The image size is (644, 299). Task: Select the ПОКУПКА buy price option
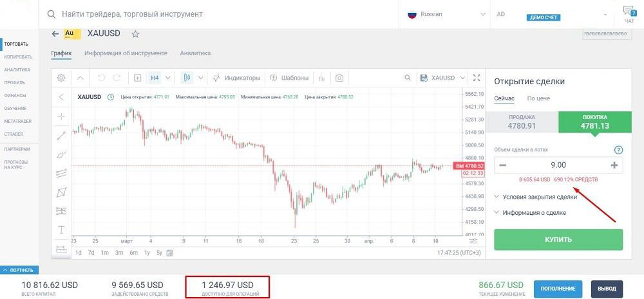[x=594, y=122]
